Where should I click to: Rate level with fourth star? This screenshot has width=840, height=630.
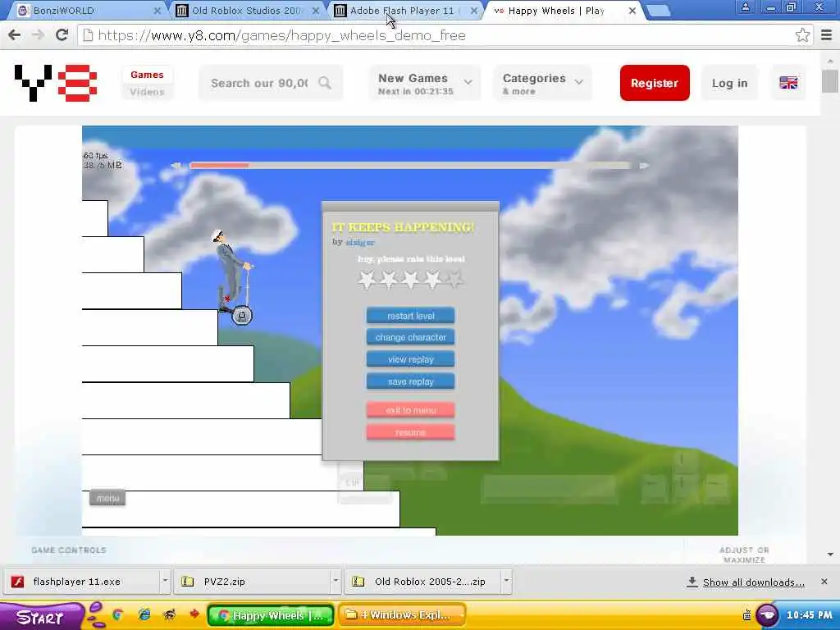pos(433,280)
